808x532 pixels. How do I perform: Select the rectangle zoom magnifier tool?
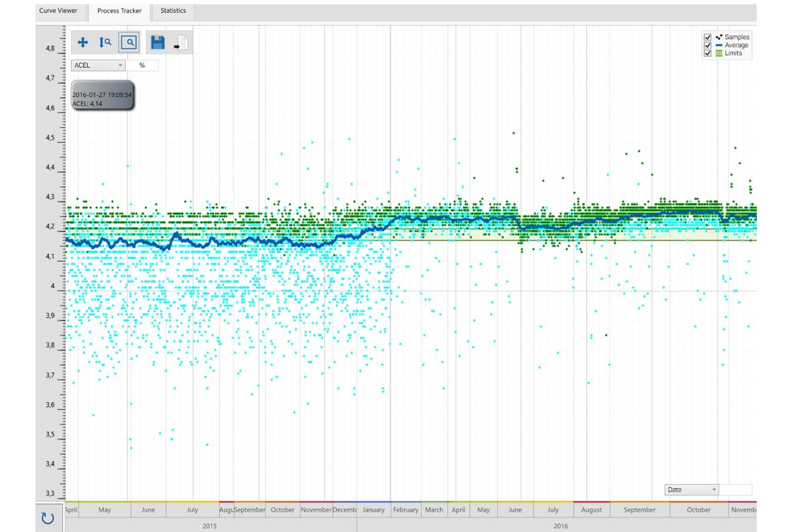point(129,42)
